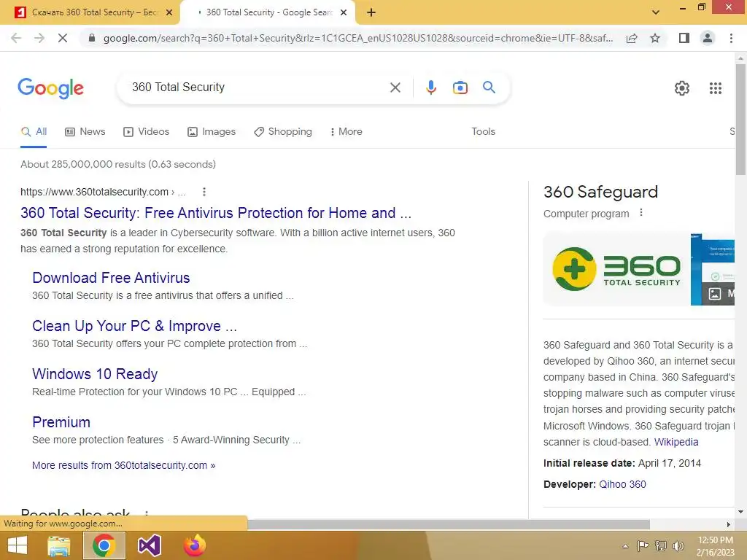
Task: Switch to the Скачать 360 Total Security tab
Action: 90,12
